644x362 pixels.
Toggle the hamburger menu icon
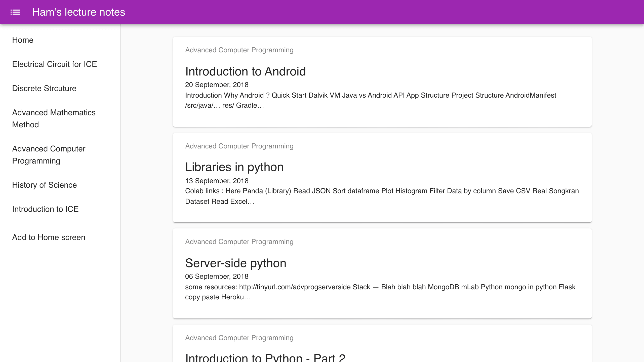click(15, 12)
